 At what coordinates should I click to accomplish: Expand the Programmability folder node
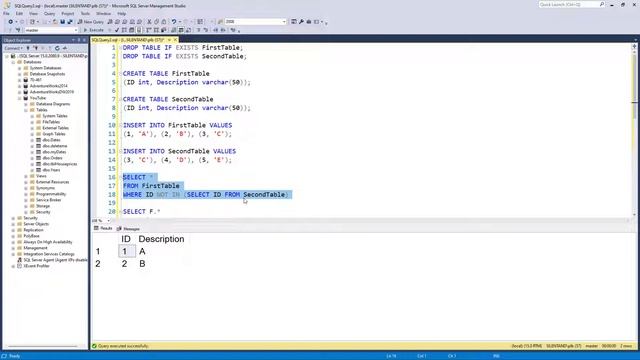point(26,194)
